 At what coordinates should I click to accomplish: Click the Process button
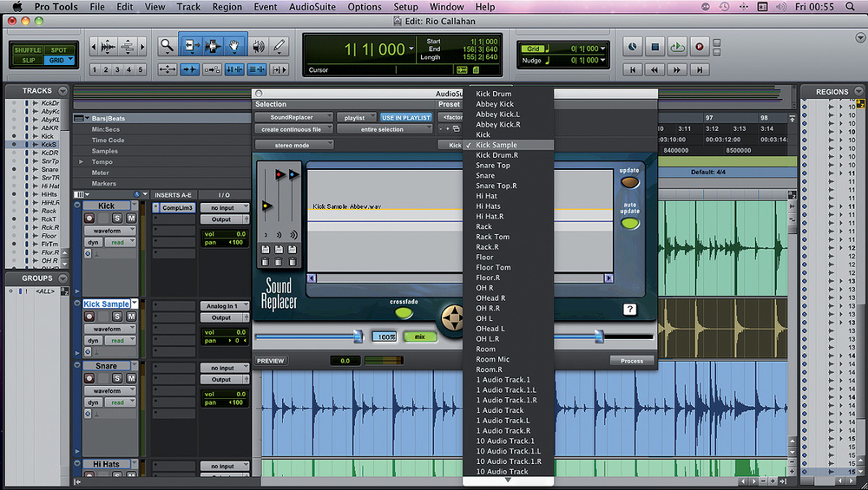632,361
